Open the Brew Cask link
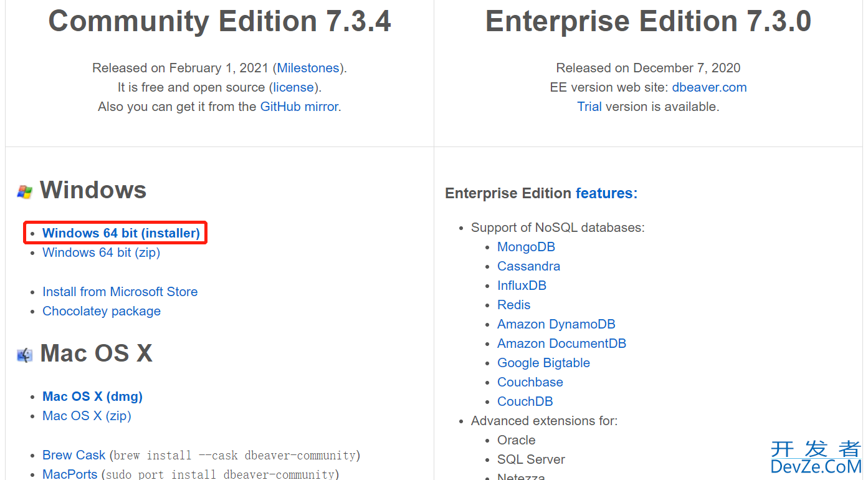This screenshot has width=868, height=480. [74, 455]
